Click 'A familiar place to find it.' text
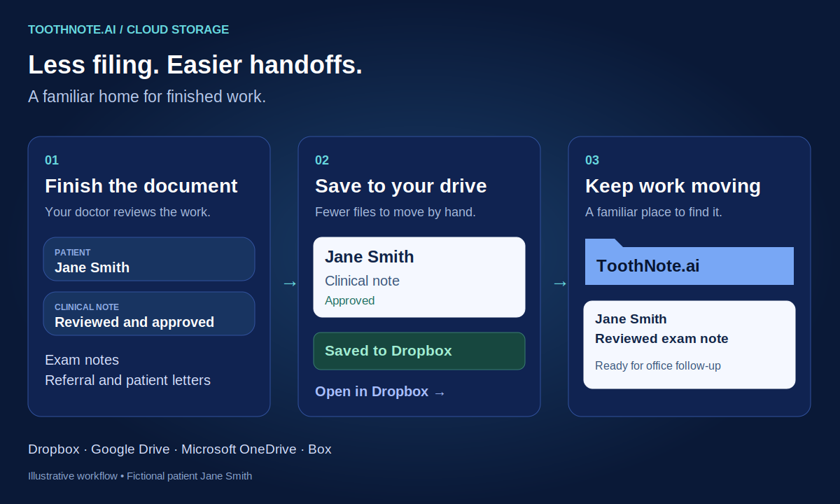 click(654, 212)
